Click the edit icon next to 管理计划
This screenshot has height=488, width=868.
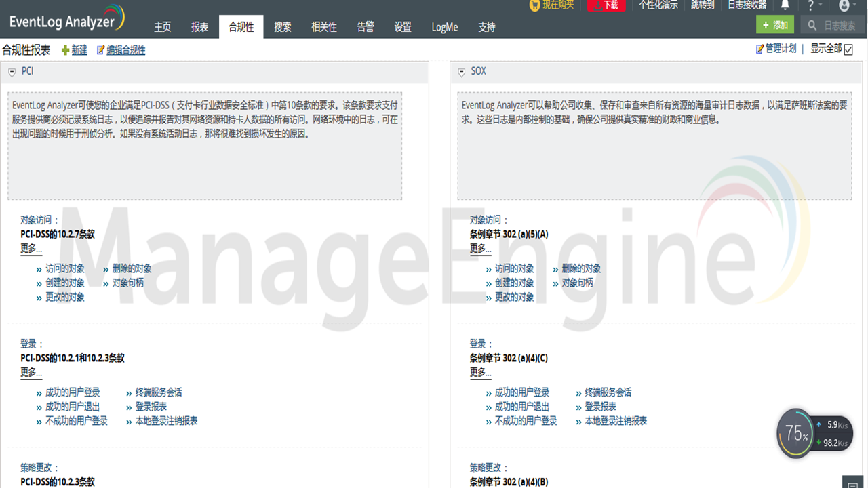click(x=758, y=49)
